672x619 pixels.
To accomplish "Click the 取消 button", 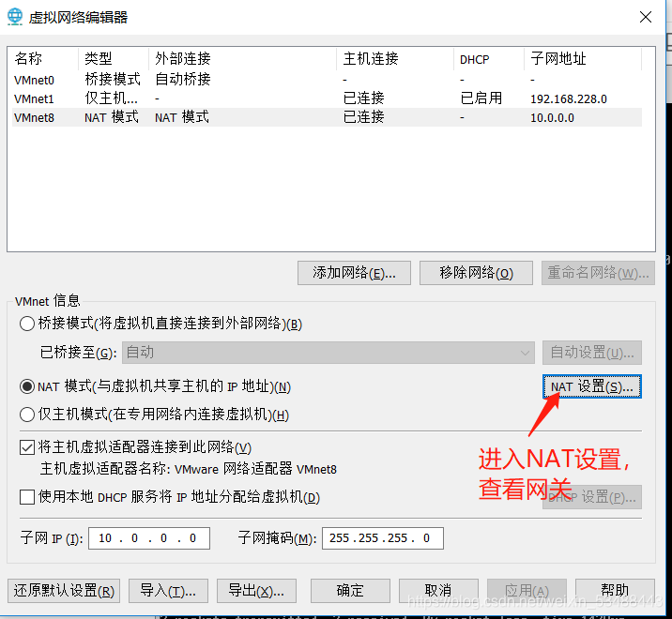I will (438, 591).
